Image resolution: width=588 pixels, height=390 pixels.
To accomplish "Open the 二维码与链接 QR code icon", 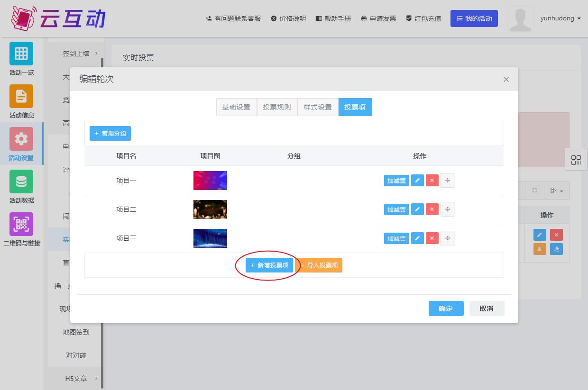I will point(21,224).
